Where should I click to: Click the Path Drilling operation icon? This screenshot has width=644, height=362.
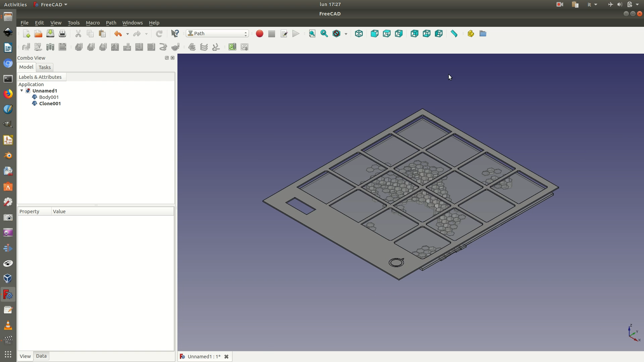(x=127, y=47)
